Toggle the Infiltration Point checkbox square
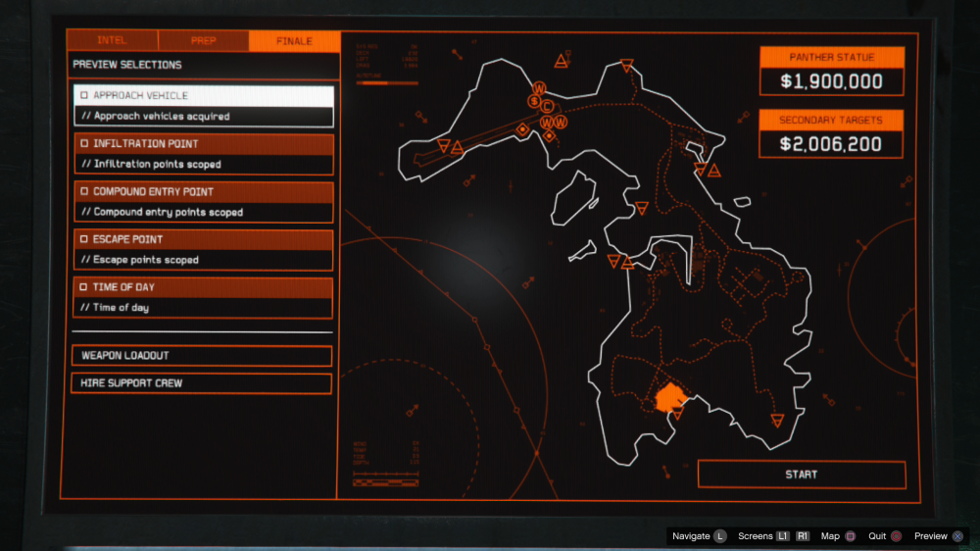 [84, 144]
